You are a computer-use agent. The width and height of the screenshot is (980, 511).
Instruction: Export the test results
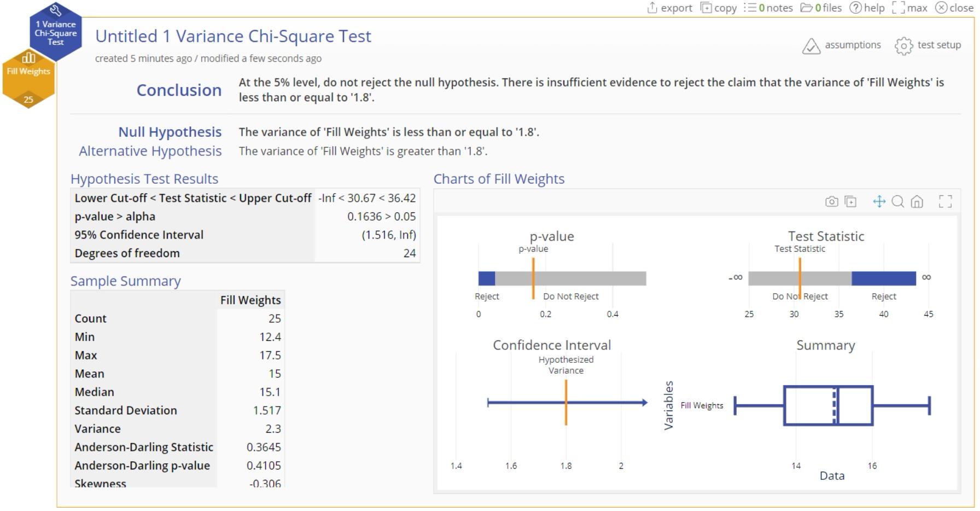(669, 8)
